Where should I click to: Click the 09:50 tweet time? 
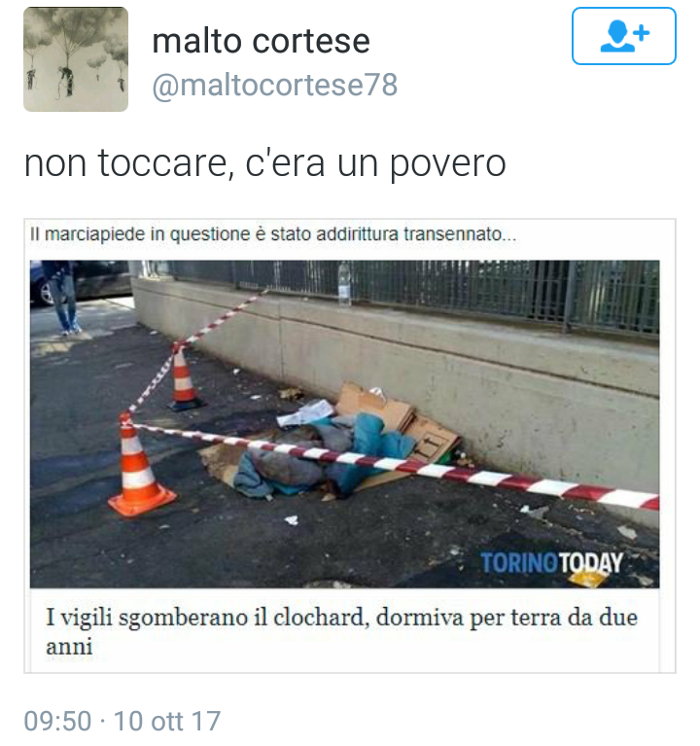[57, 721]
